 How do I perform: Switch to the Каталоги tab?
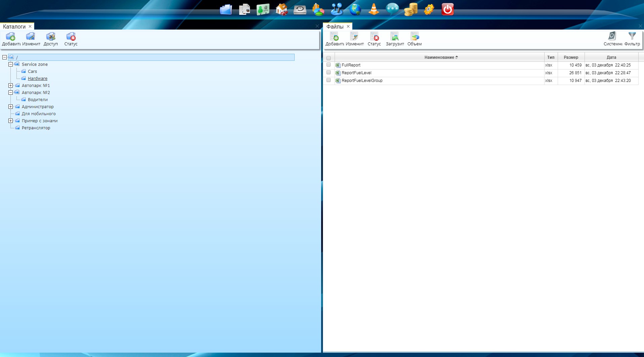coord(14,27)
